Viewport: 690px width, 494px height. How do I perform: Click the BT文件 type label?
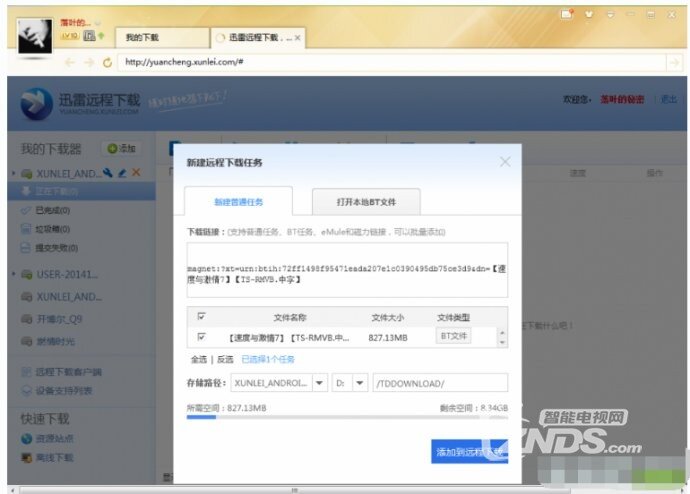[454, 336]
